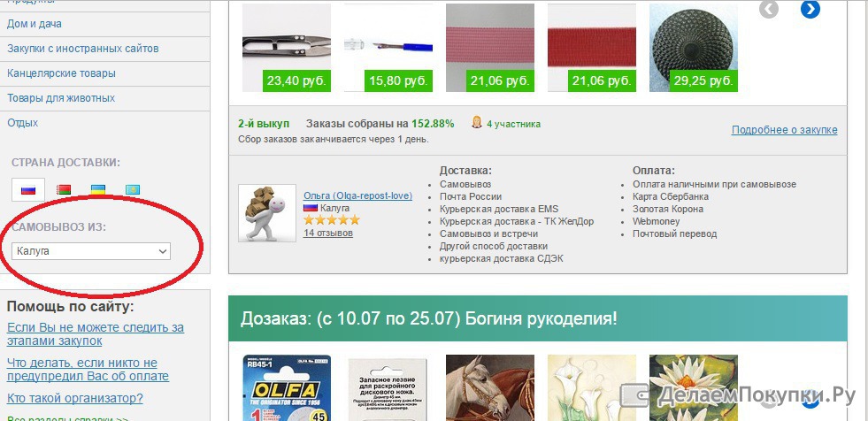This screenshot has width=868, height=421.
Task: Open the Канцелярские товары category
Action: pyautogui.click(x=61, y=73)
